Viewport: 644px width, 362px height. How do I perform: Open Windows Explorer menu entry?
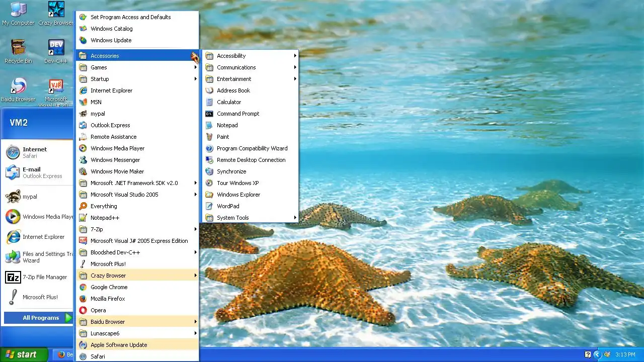250,195
